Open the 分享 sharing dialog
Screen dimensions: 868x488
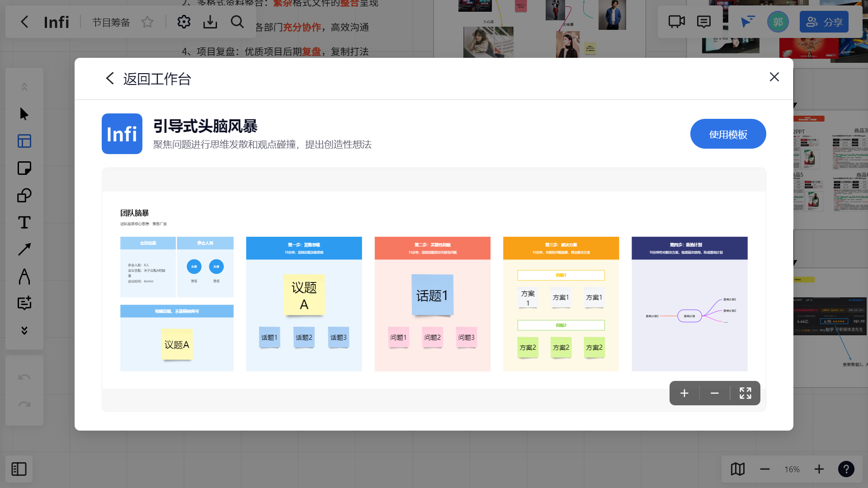click(x=824, y=21)
